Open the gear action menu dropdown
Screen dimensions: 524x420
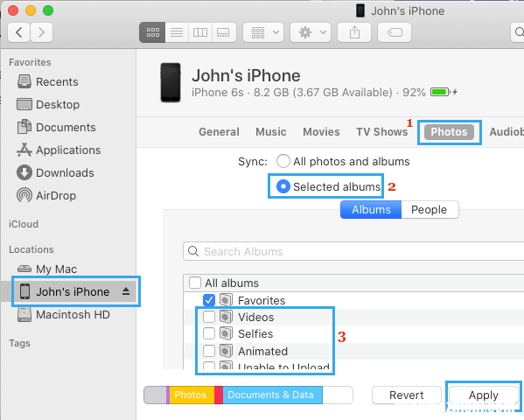point(311,32)
